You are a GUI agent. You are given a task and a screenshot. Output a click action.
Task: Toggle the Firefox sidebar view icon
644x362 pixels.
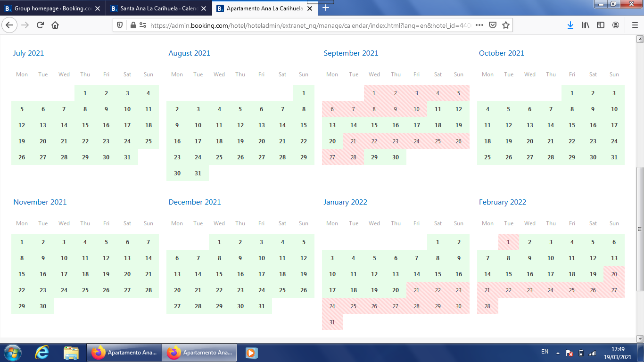(601, 25)
